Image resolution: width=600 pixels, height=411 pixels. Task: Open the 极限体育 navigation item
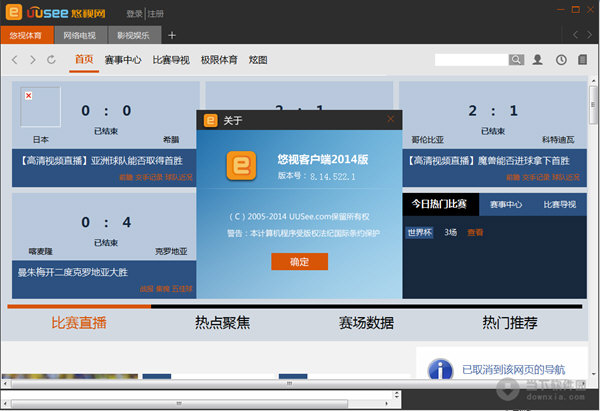click(219, 60)
